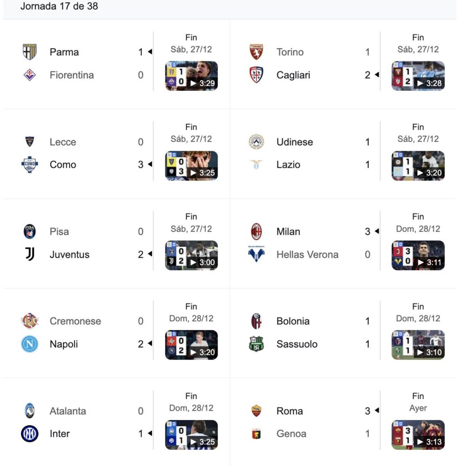
Task: Click the Jornada 17 de 38 header
Action: (x=59, y=7)
